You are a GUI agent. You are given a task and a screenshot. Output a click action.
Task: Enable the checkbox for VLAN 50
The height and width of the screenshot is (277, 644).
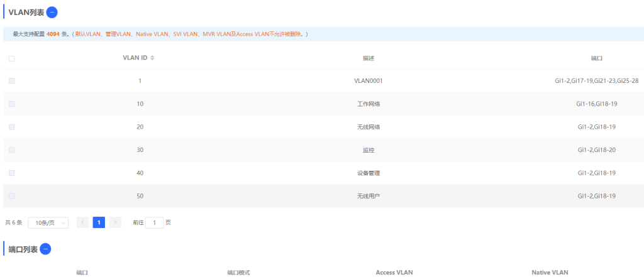12,196
